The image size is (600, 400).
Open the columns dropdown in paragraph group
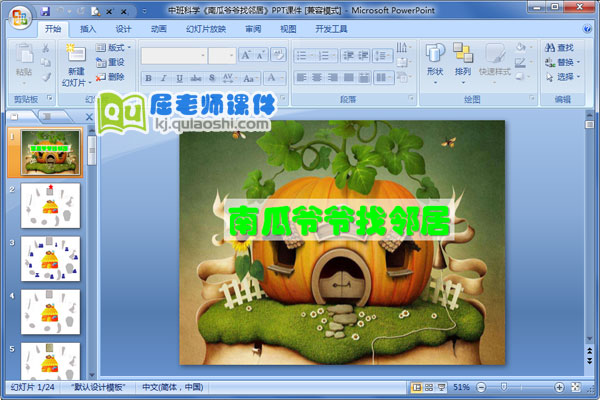(x=384, y=78)
